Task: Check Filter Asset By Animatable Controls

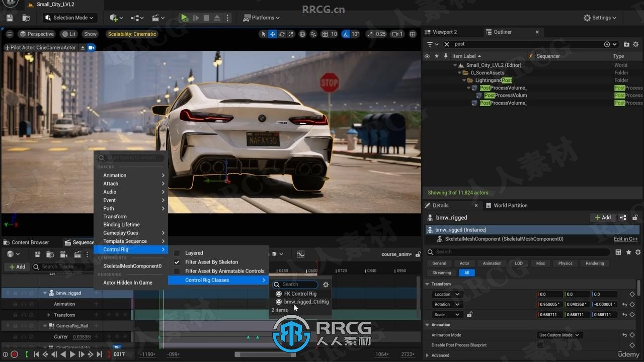Action: (x=177, y=271)
